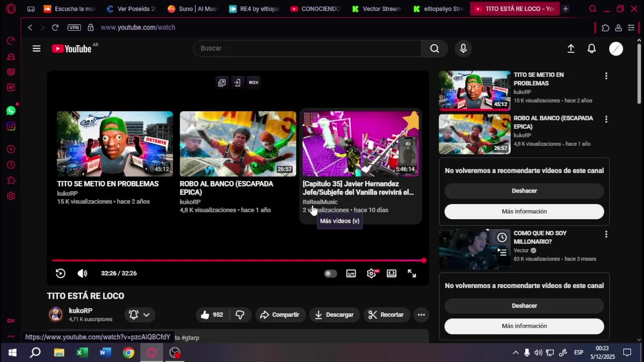
Task: Share the video with Compartir
Action: (280, 315)
